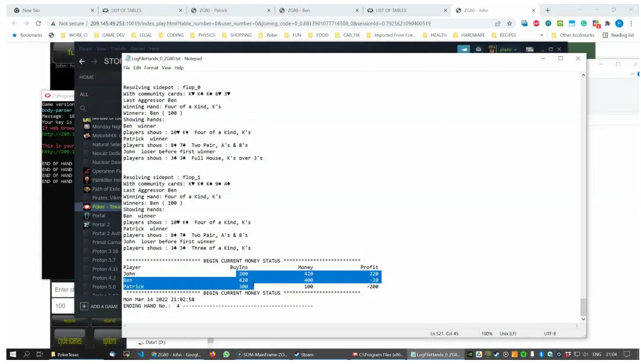Viewport: 641px width, 364px height.
Task: Open the Chrome extensions puzzle icon
Action: 607,24
